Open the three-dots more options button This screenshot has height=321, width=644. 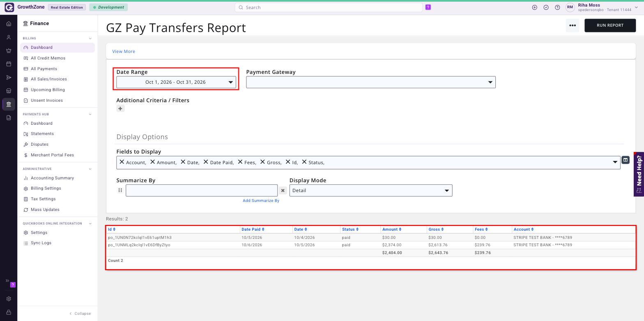coord(573,25)
